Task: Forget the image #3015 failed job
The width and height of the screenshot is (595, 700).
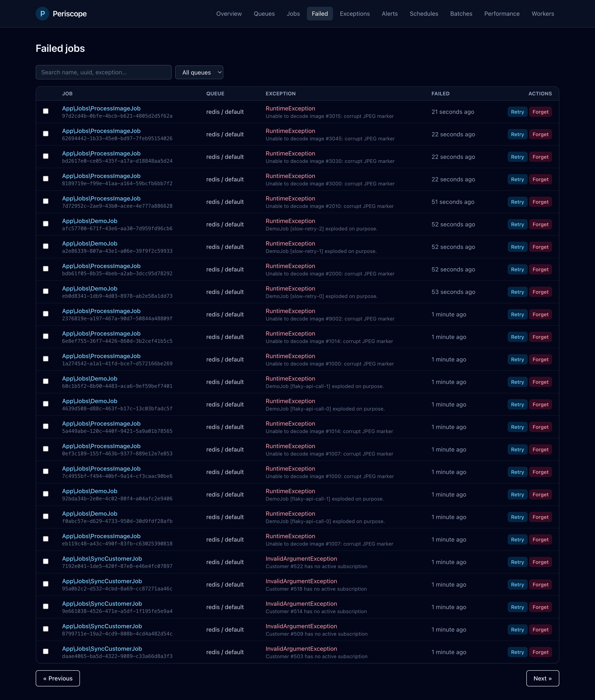Action: pos(540,112)
